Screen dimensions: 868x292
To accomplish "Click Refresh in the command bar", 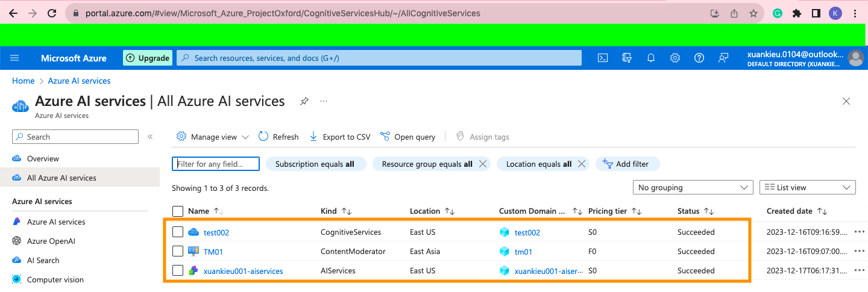I will (x=278, y=137).
